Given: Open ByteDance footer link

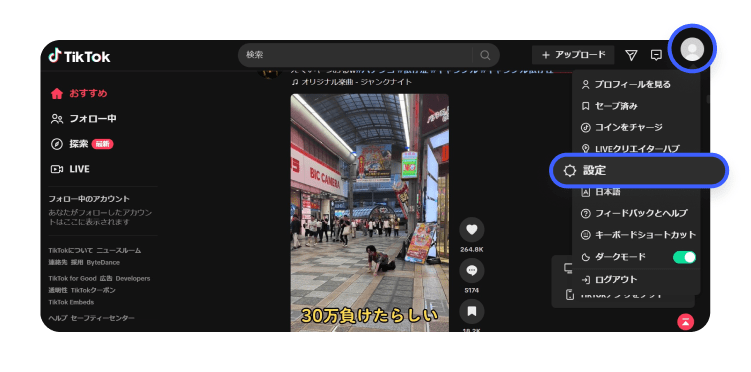Looking at the screenshot, I should tap(103, 262).
